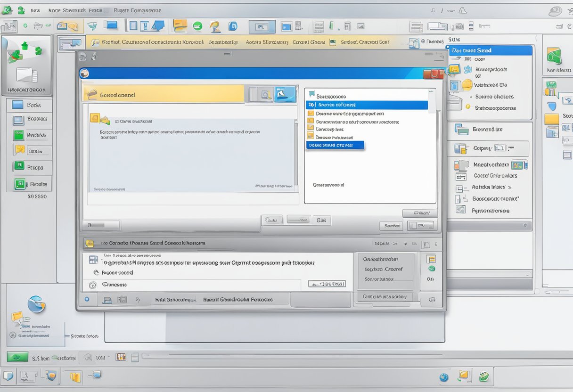Click the blue globe icon in bottom-right tray
Screen dimensions: 573x392
pyautogui.click(x=443, y=377)
